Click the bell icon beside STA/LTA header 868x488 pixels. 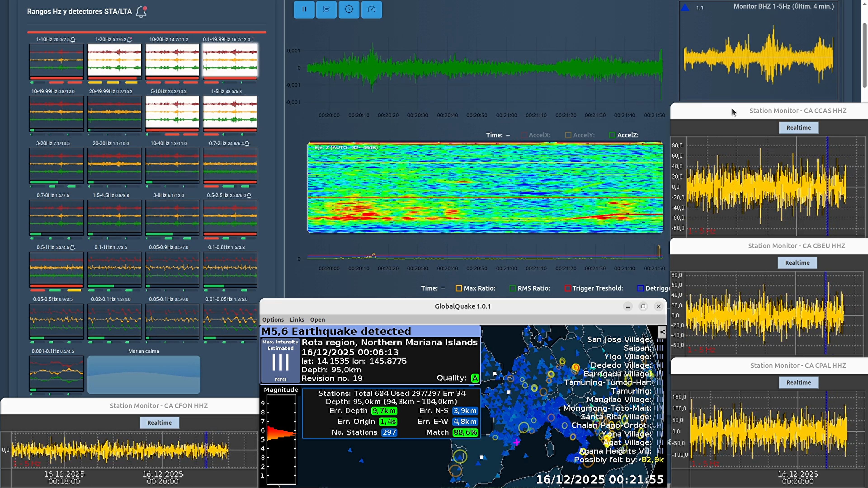tap(141, 12)
